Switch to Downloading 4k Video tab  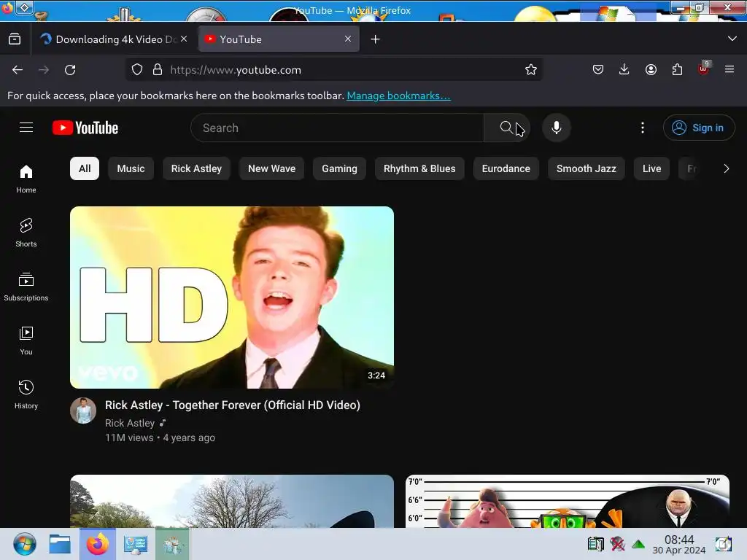coord(115,39)
